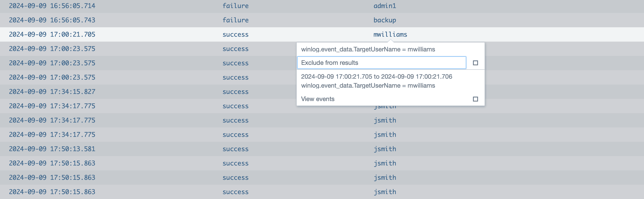This screenshot has width=644, height=199.
Task: Open Exclude from results in new tab icon
Action: 475,63
